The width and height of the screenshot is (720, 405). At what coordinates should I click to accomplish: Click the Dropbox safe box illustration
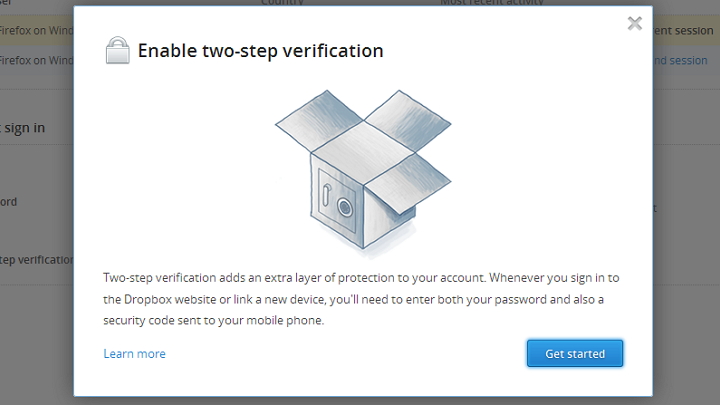point(363,171)
